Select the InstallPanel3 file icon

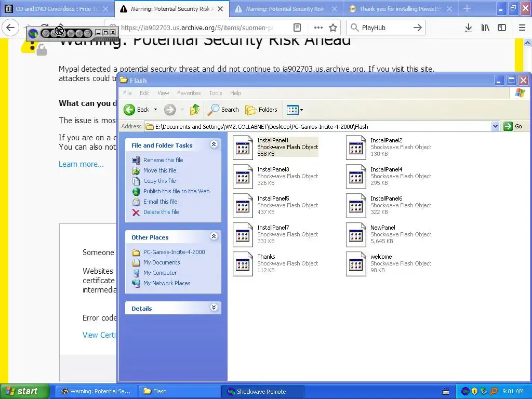(x=243, y=177)
